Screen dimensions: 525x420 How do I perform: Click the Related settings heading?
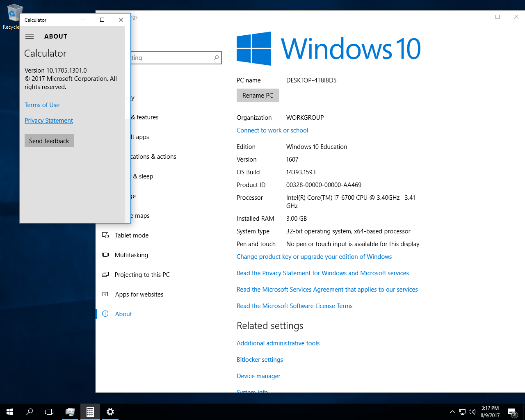270,326
